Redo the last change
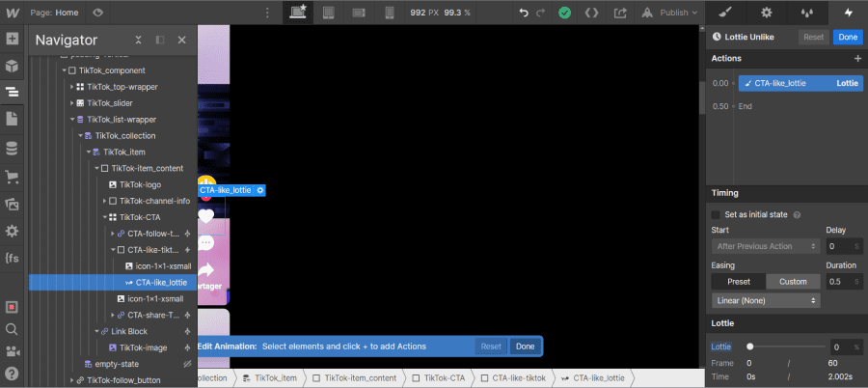 pyautogui.click(x=541, y=13)
